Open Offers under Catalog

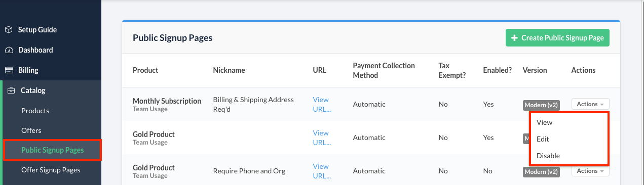tap(31, 130)
